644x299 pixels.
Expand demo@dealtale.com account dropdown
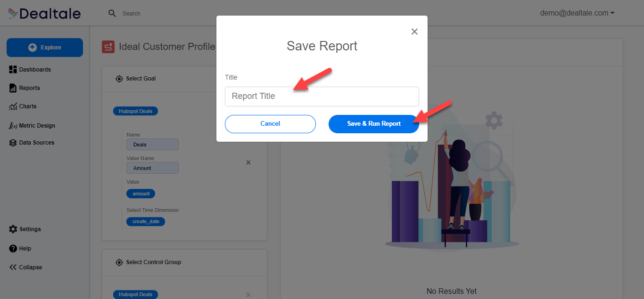click(x=577, y=13)
